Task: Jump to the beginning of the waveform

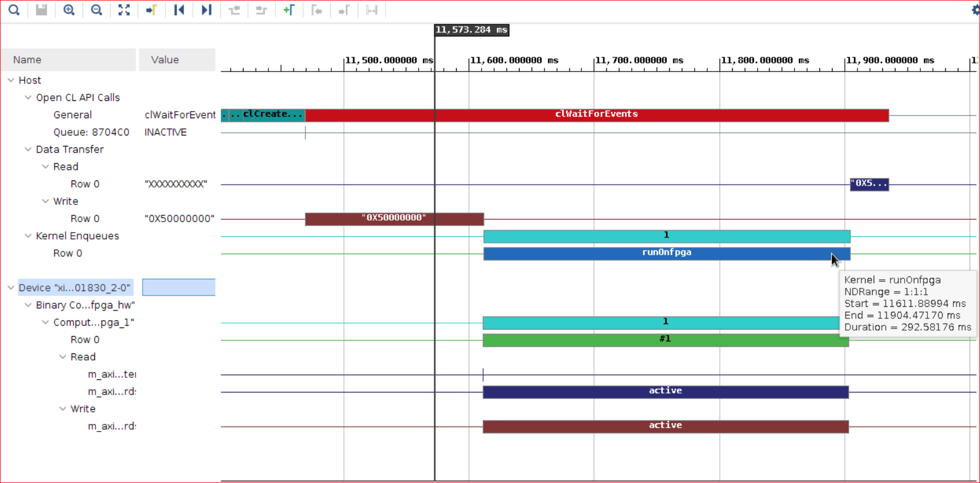Action: [x=179, y=10]
